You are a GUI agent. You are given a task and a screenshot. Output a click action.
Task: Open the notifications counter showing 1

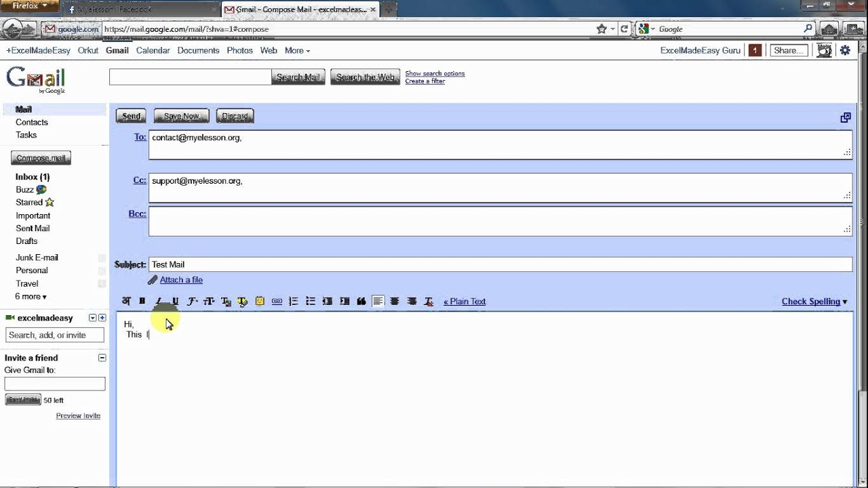pos(755,50)
